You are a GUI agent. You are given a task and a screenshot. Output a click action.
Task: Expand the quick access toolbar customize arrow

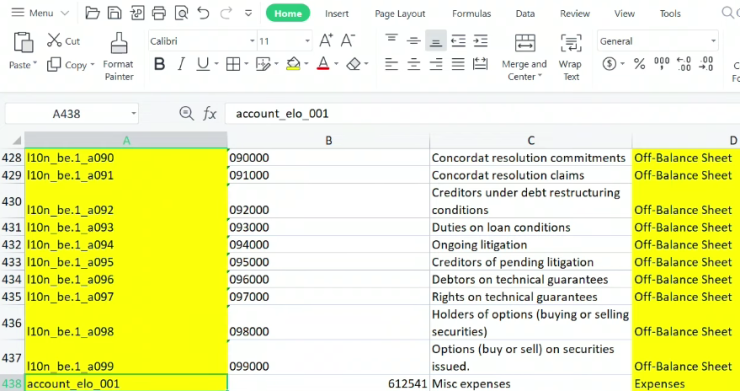(248, 13)
